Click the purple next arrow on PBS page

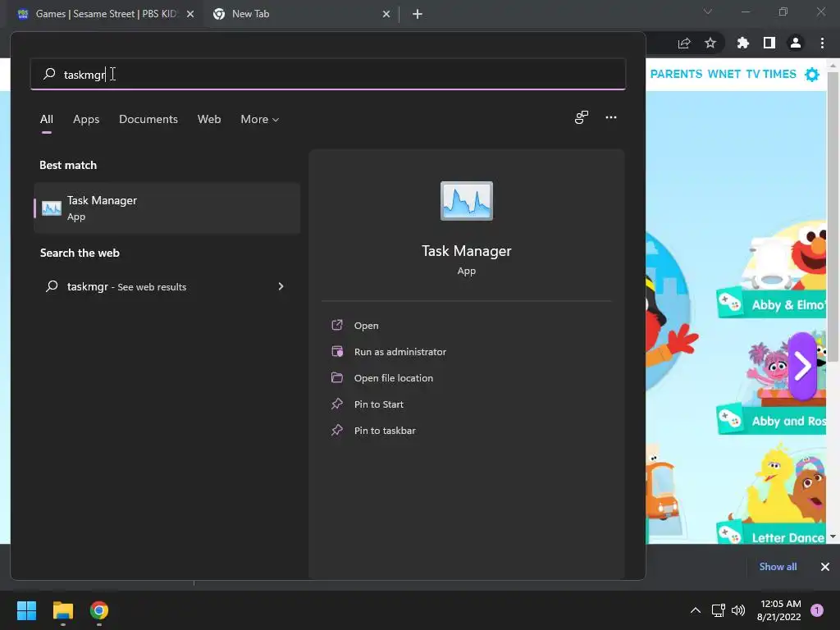point(802,366)
